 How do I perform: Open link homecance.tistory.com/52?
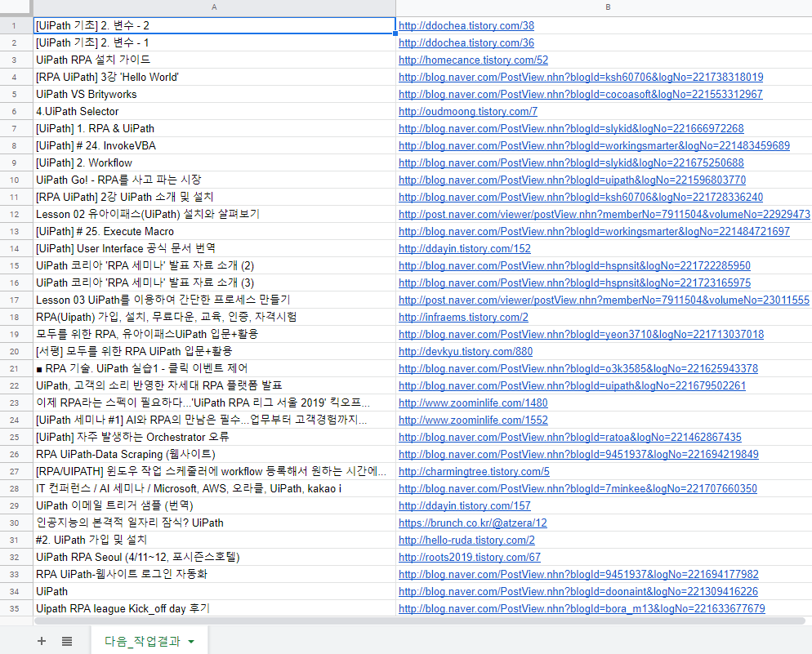pyautogui.click(x=473, y=60)
